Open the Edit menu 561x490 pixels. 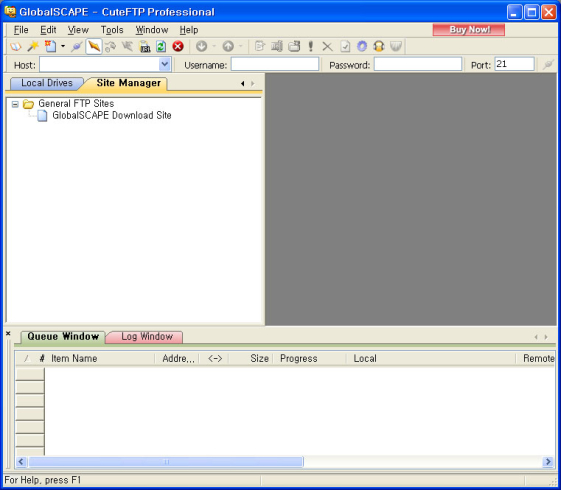click(x=48, y=30)
